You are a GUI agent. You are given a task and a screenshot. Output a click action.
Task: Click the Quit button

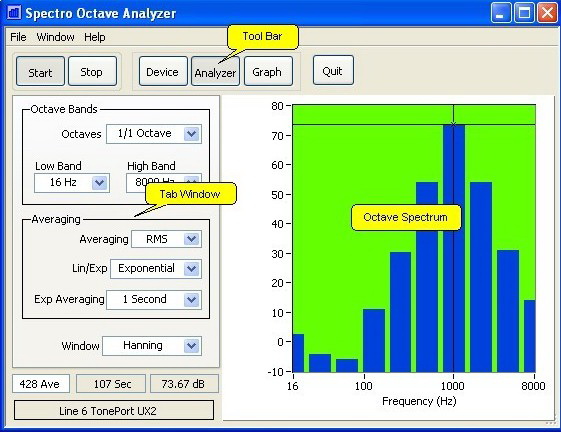(x=333, y=70)
